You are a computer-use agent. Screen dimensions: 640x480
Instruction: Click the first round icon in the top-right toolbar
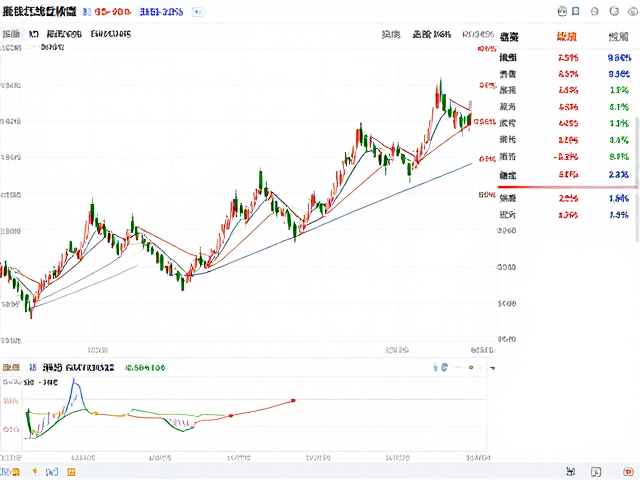tap(562, 11)
